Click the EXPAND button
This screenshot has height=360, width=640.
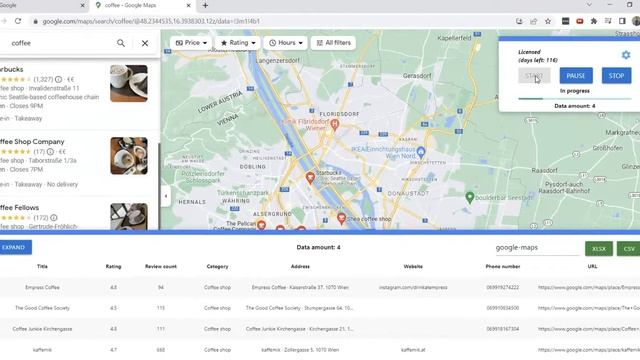(x=15, y=247)
